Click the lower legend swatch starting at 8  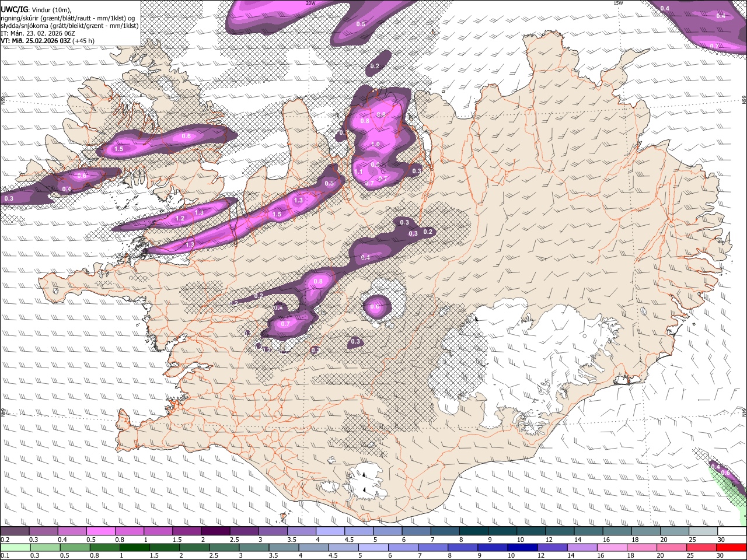tap(462, 547)
